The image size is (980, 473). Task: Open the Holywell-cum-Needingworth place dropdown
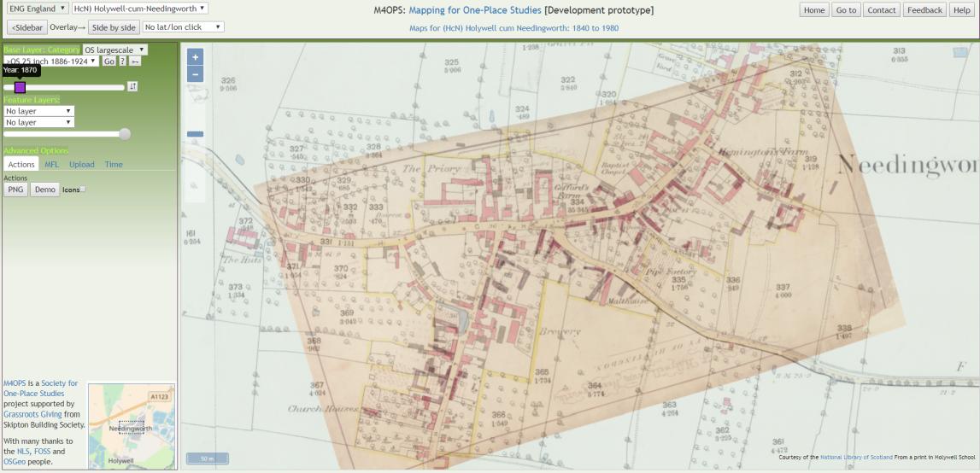coord(140,9)
